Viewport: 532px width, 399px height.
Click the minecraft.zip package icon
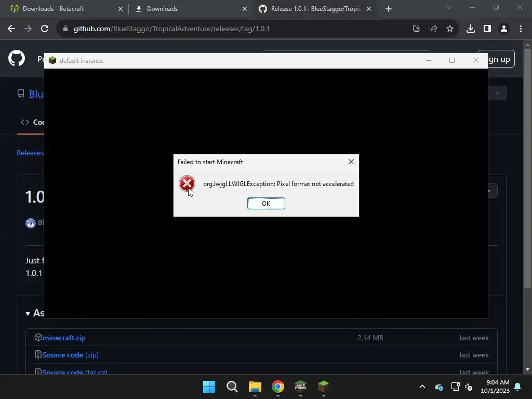(x=38, y=337)
